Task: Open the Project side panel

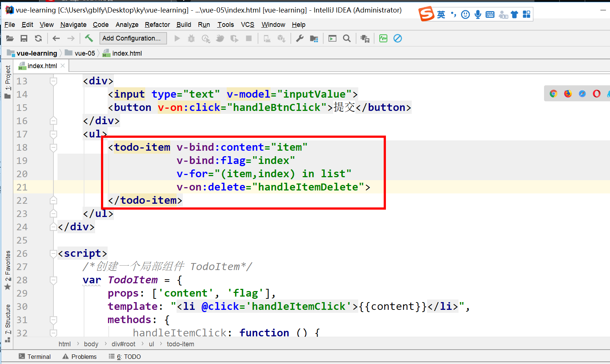Action: click(x=8, y=82)
